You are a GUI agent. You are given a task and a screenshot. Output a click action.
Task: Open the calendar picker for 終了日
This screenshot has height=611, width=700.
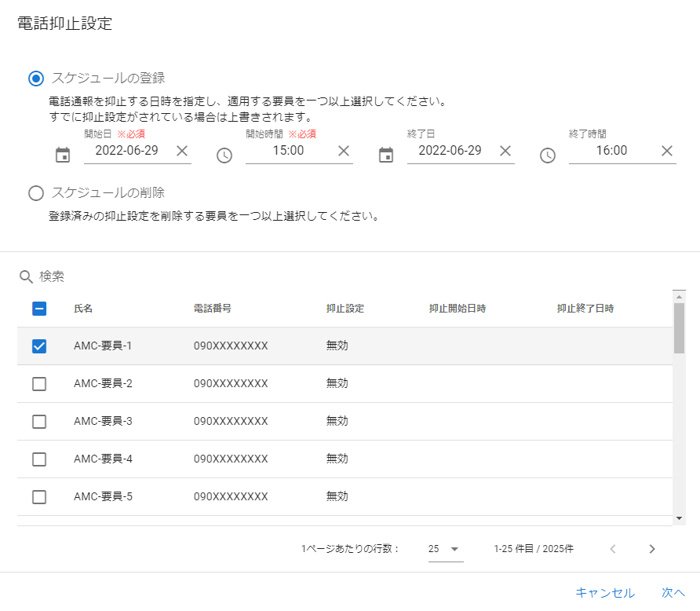point(386,154)
